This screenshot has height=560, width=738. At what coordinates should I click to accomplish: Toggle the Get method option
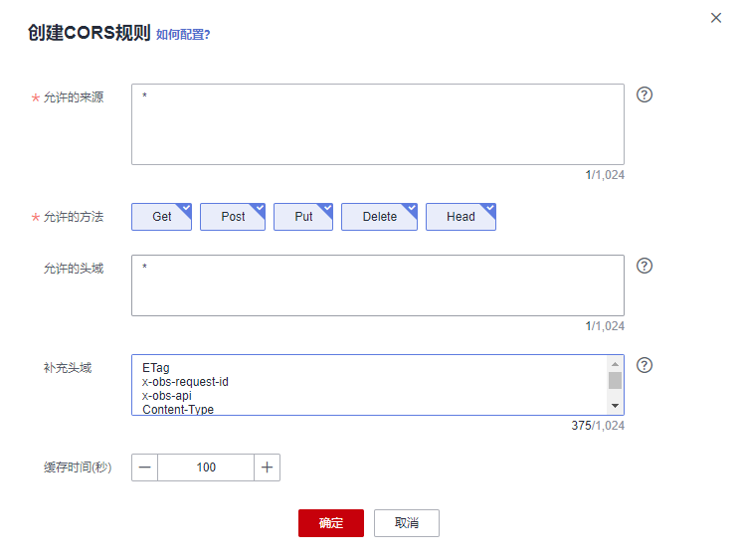(x=162, y=217)
